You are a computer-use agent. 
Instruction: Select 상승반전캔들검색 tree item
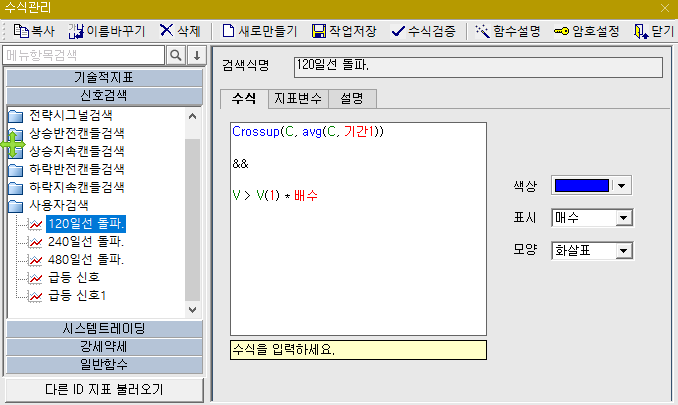[x=77, y=134]
